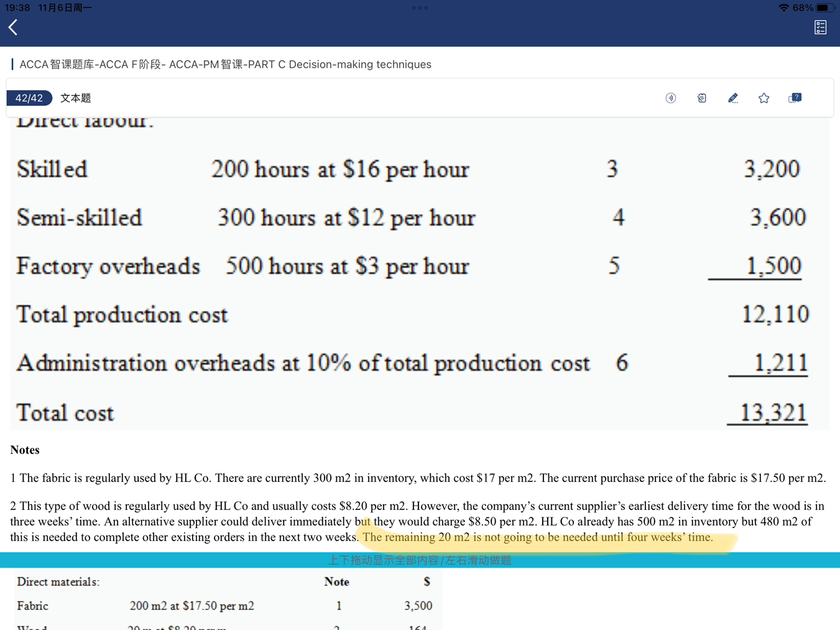
Task: Tap the Notes heading
Action: click(25, 450)
